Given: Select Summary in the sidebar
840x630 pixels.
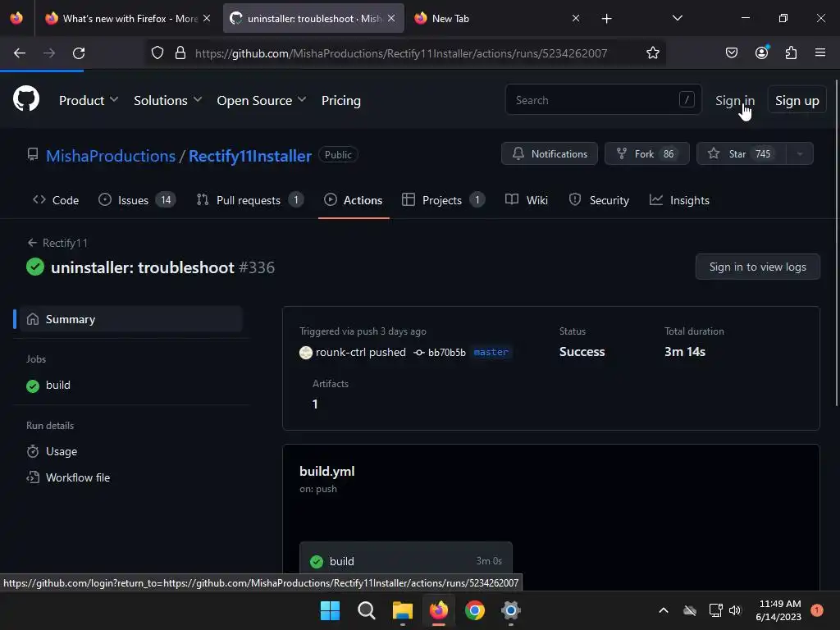Looking at the screenshot, I should click(130, 319).
